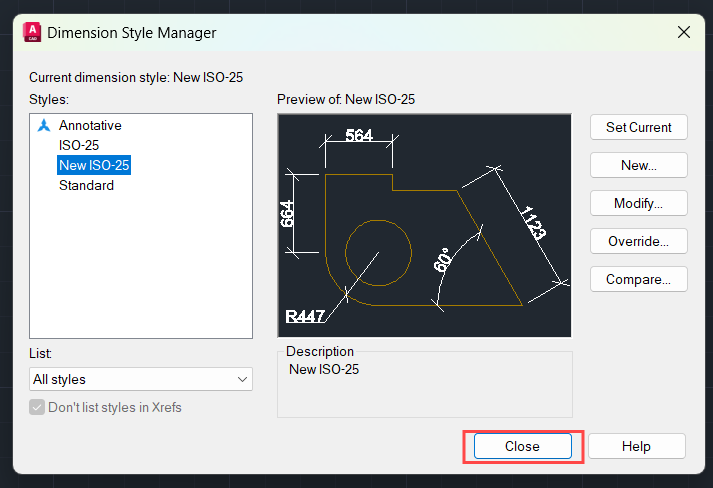Image resolution: width=713 pixels, height=488 pixels.
Task: Click the dimension style preview image
Action: (x=424, y=225)
